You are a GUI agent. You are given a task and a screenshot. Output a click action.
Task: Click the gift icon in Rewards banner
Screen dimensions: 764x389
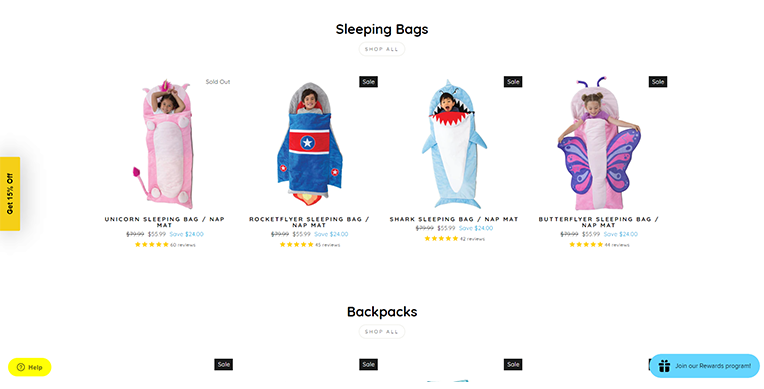[x=664, y=366]
